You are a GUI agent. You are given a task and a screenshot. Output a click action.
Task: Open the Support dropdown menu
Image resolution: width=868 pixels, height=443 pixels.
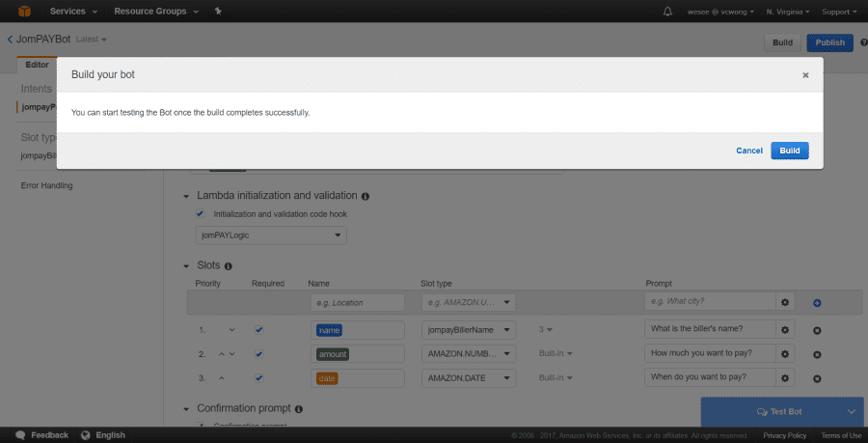(839, 12)
